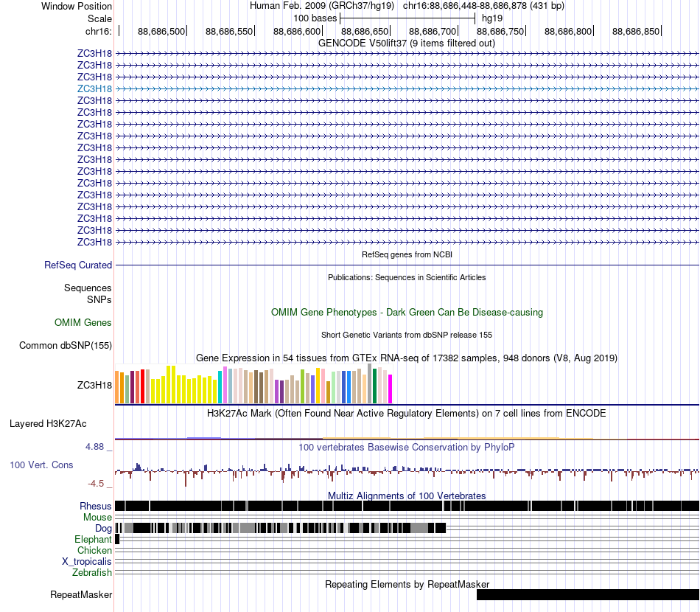Click the Common dbSNP(155) label
The height and width of the screenshot is (612, 700).
pos(66,345)
